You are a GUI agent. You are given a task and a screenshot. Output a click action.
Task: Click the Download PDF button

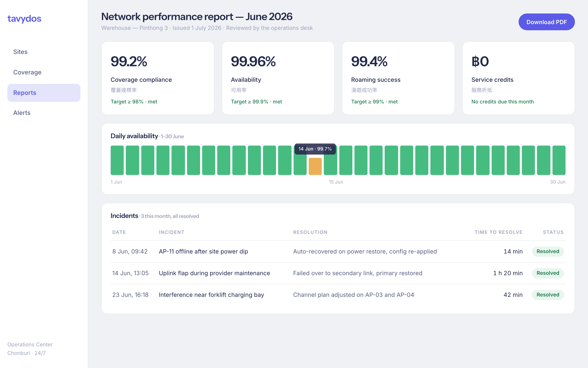(546, 22)
